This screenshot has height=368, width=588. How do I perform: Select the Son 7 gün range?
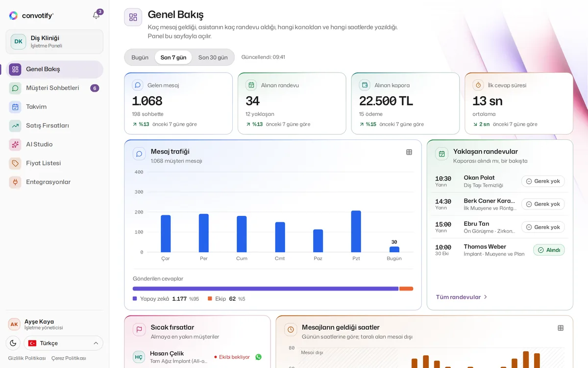pyautogui.click(x=173, y=57)
